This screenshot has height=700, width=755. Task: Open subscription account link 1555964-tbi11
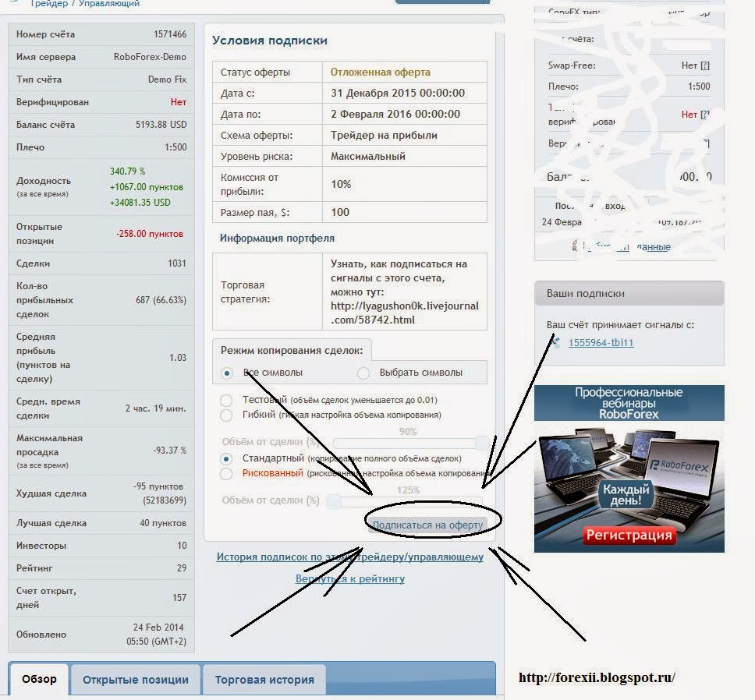pos(601,342)
